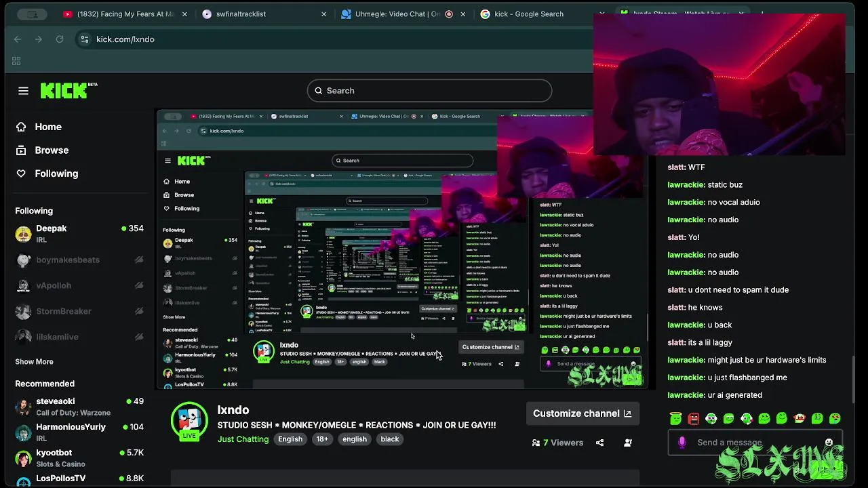Focus the Send a message field

[x=755, y=443]
